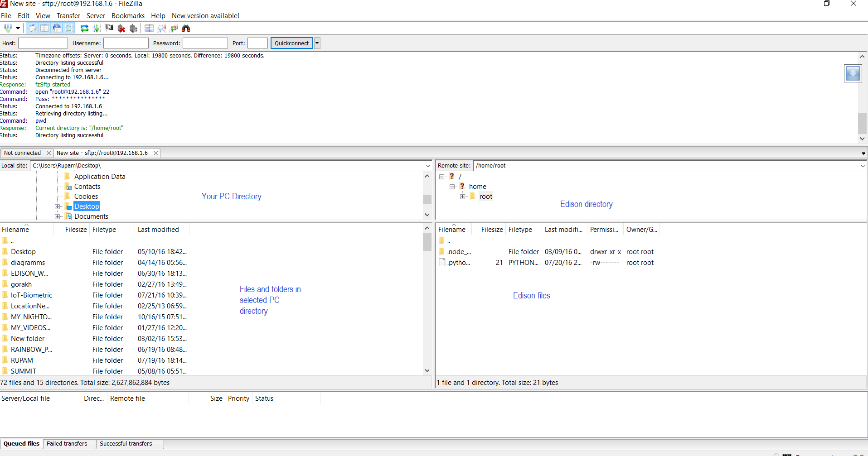This screenshot has height=456, width=868.
Task: Collapse the remote home node
Action: tap(452, 187)
